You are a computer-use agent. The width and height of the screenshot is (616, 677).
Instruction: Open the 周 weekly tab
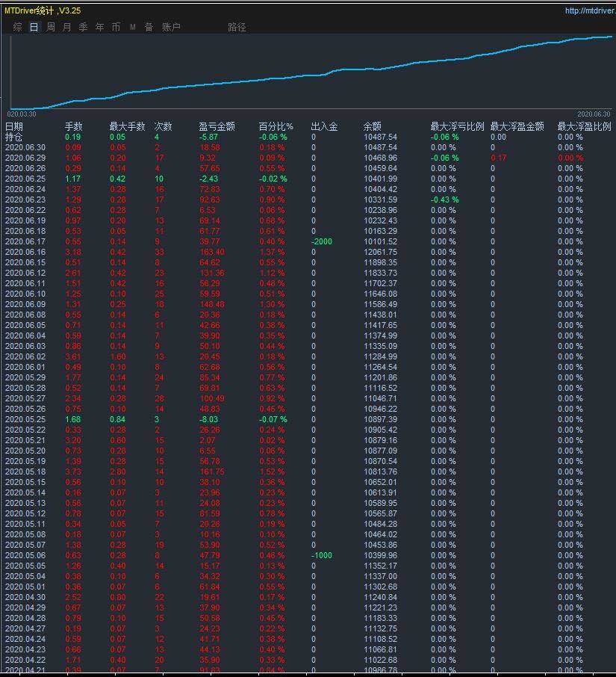tap(51, 27)
